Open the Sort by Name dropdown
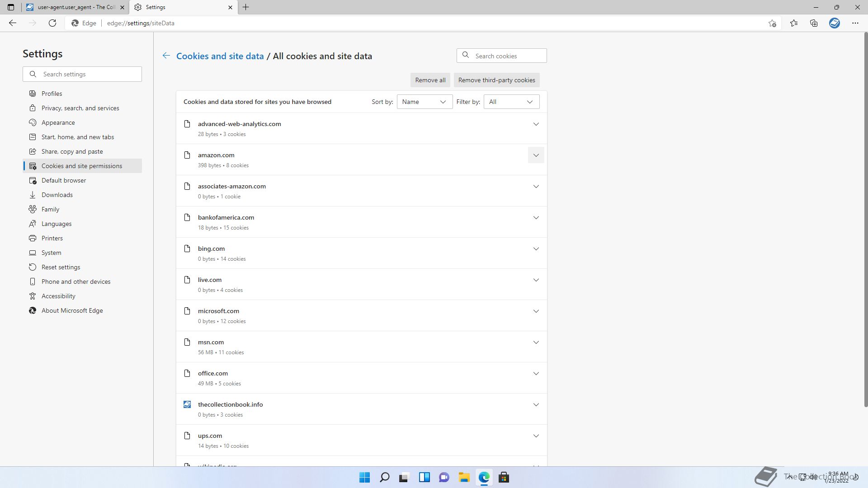This screenshot has width=868, height=488. (x=425, y=102)
